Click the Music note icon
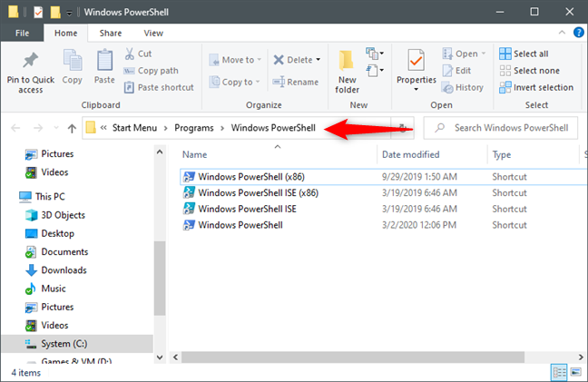Viewport: 588px width, 382px height. (x=30, y=289)
